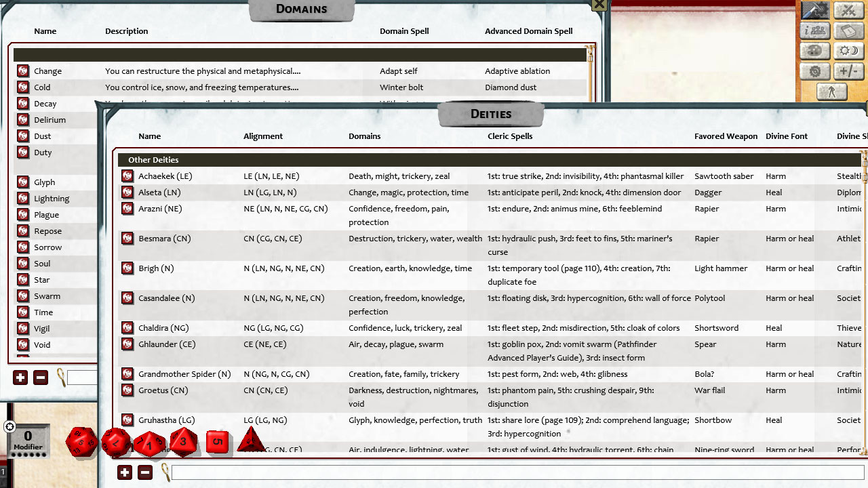The height and width of the screenshot is (488, 868).
Task: Click the +/- modifiers toolbar icon
Action: pos(848,71)
